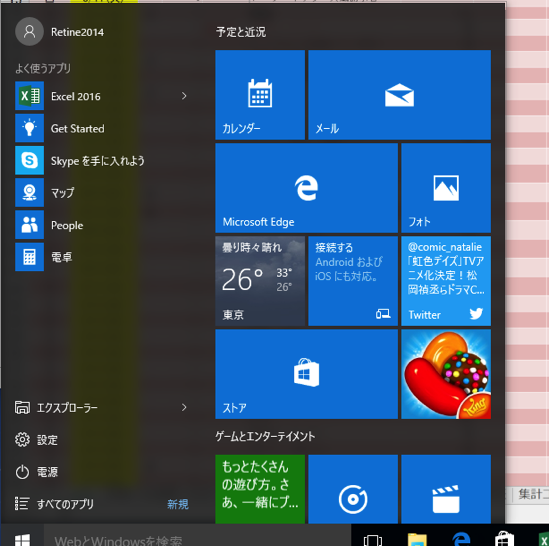Launch Excel 2016 from most used apps
This screenshot has width=549, height=546.
tap(102, 96)
